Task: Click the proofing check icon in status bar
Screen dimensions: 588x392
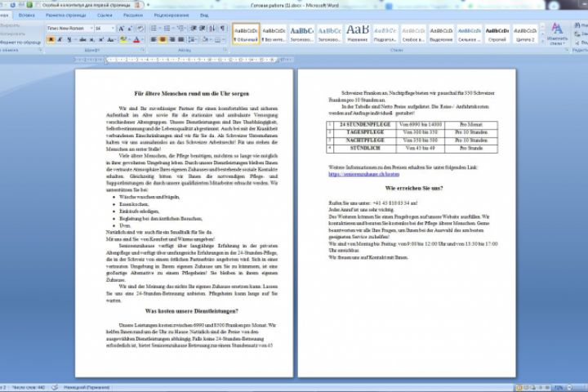Action: (55, 387)
